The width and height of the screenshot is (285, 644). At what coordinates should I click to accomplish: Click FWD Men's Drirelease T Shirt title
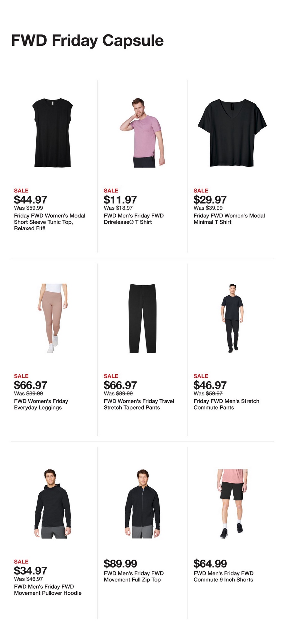pos(134,219)
